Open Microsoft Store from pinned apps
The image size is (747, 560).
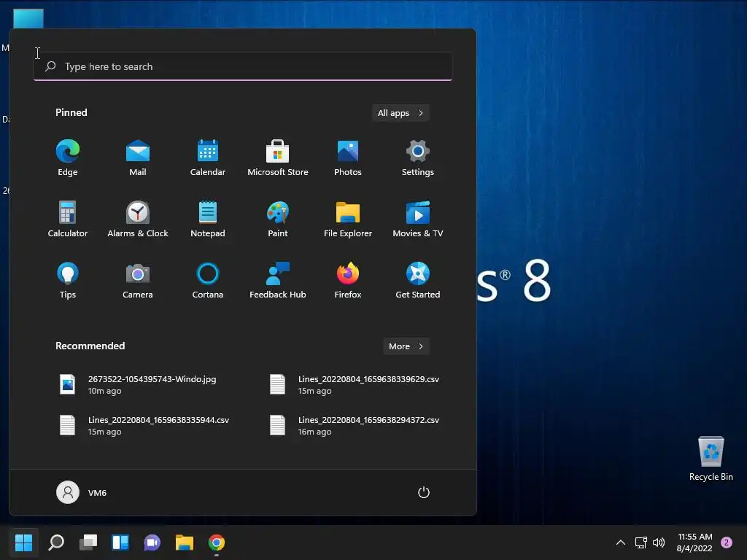(x=278, y=158)
